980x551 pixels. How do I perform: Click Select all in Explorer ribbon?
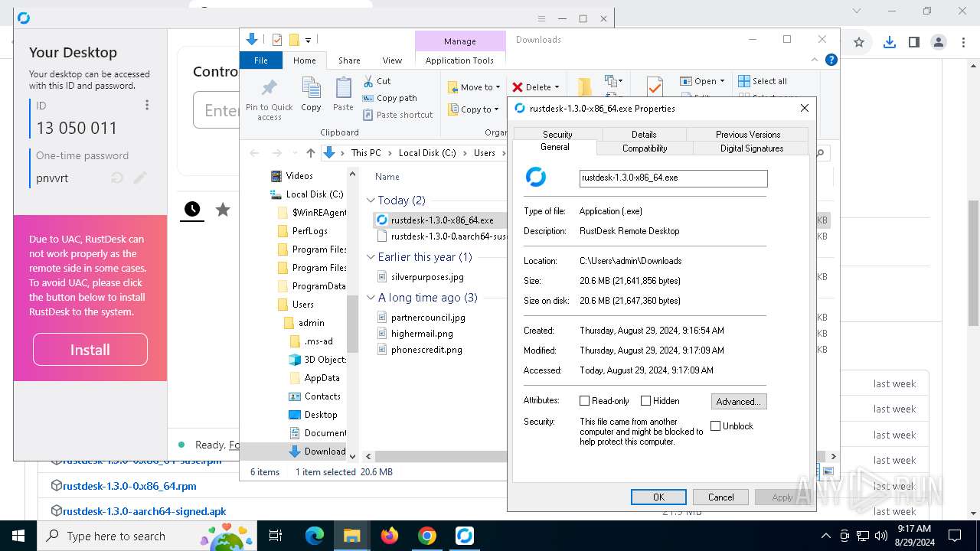point(763,81)
